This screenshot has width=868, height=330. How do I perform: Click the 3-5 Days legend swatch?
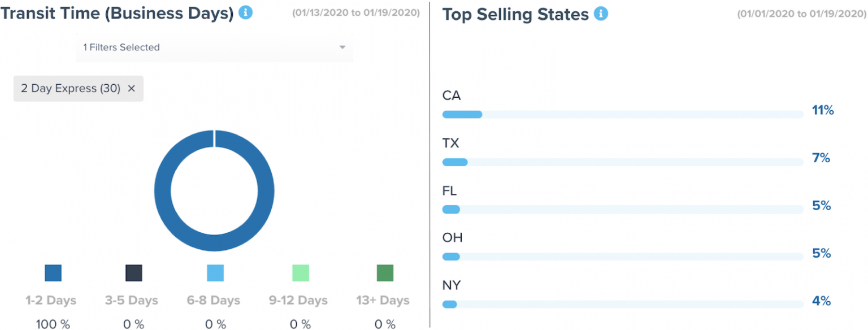coord(134,273)
